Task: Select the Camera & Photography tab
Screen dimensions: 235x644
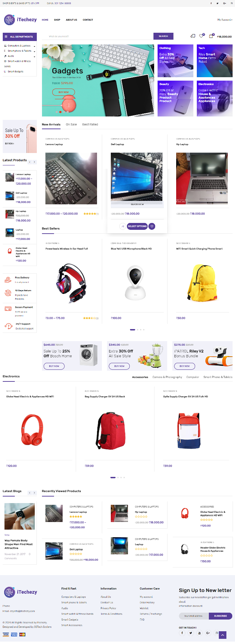Action: (167, 377)
